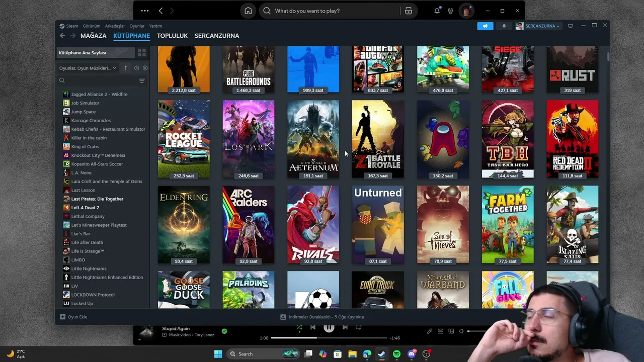This screenshot has height=362, width=644.
Task: Select Lethal Company in the game list
Action: click(88, 216)
